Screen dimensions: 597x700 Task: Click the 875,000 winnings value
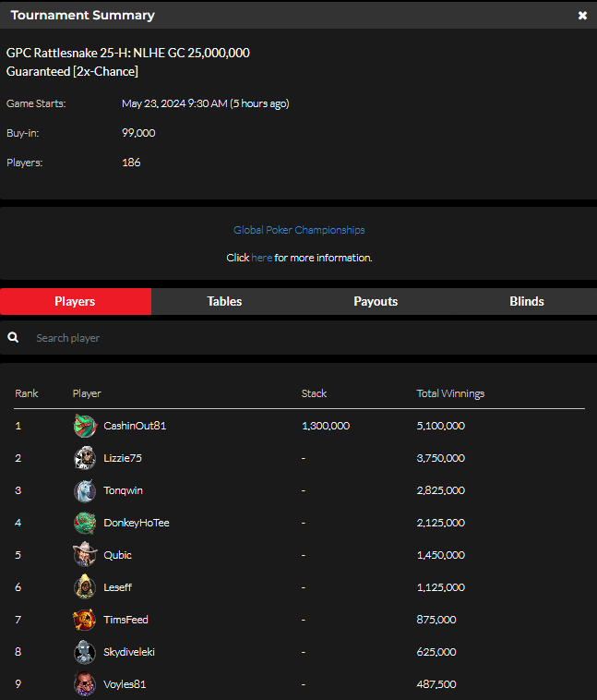[x=436, y=620]
